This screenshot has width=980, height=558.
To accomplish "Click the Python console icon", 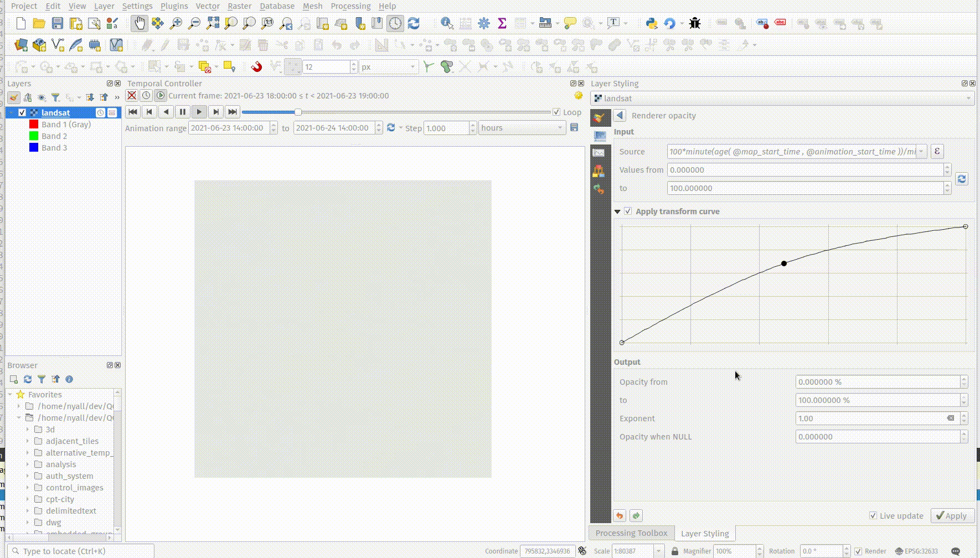I will pyautogui.click(x=651, y=23).
